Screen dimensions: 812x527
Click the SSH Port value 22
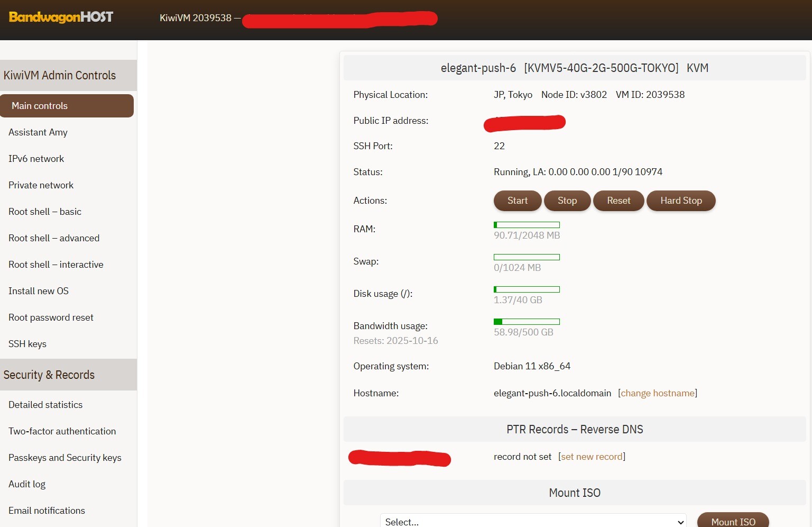pyautogui.click(x=499, y=146)
